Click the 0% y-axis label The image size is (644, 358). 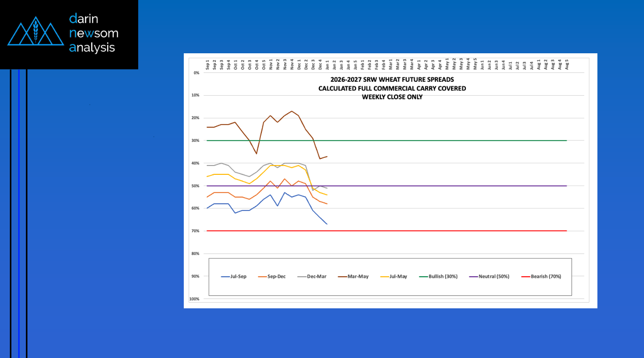coord(196,73)
